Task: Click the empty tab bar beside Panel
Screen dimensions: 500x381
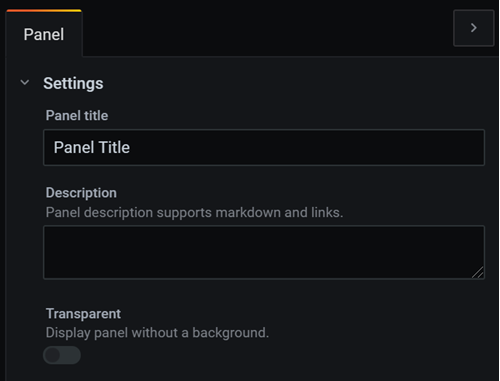Action: (267, 33)
